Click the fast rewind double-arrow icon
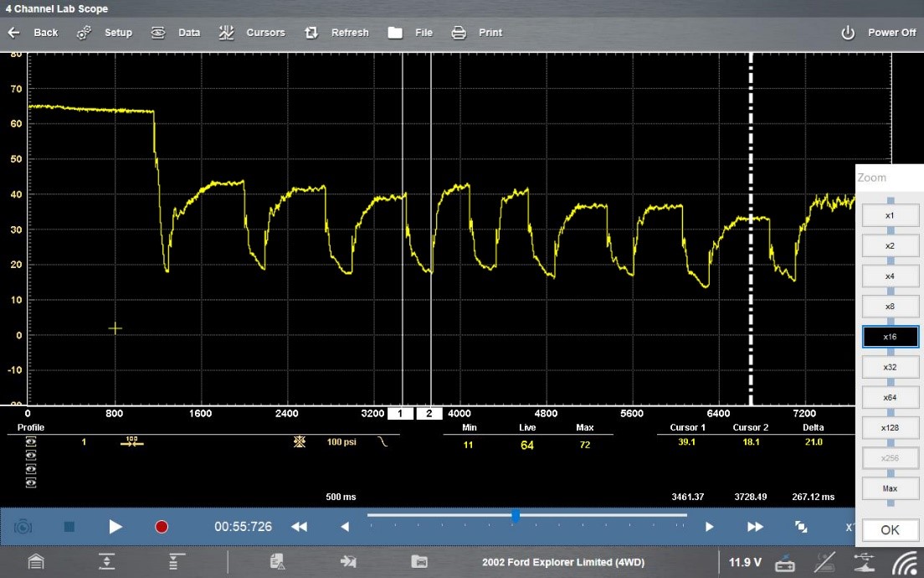Image resolution: width=924 pixels, height=578 pixels. [299, 527]
